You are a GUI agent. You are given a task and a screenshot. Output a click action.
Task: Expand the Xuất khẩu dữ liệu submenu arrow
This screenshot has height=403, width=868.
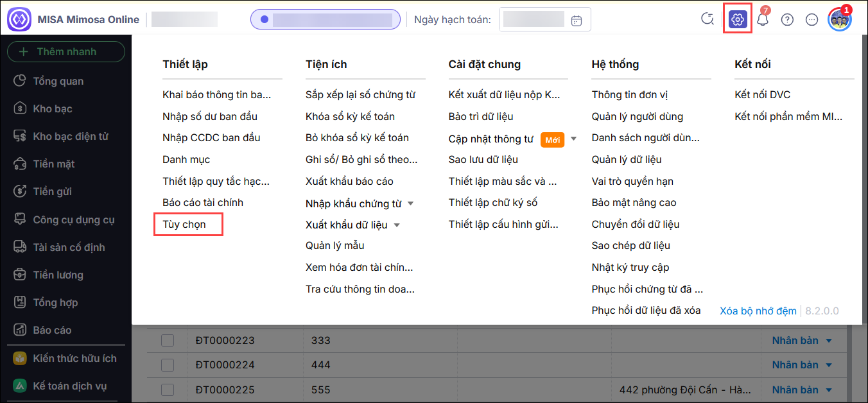point(397,225)
